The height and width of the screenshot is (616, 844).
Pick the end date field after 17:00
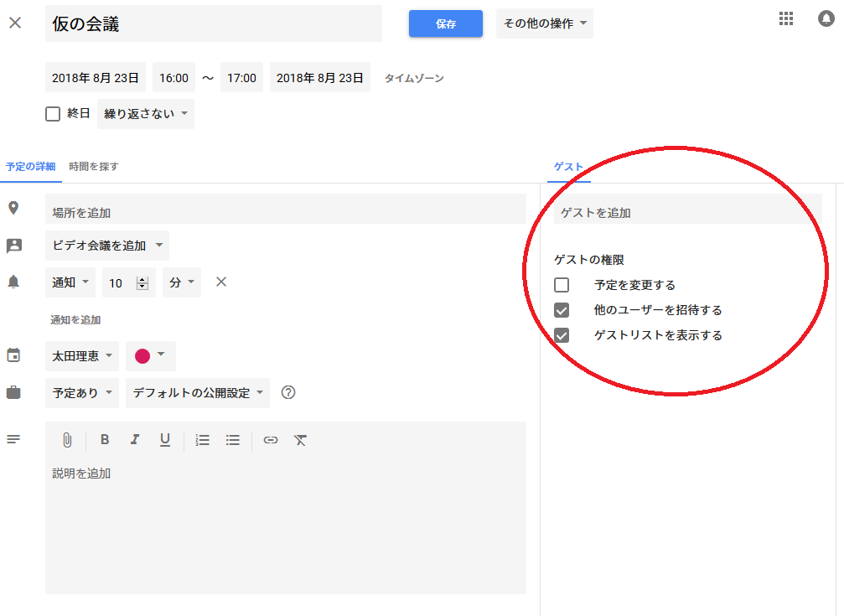tap(319, 78)
